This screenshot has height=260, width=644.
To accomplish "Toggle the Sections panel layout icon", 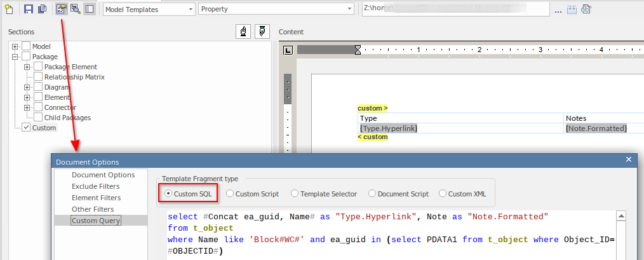I will coord(89,9).
